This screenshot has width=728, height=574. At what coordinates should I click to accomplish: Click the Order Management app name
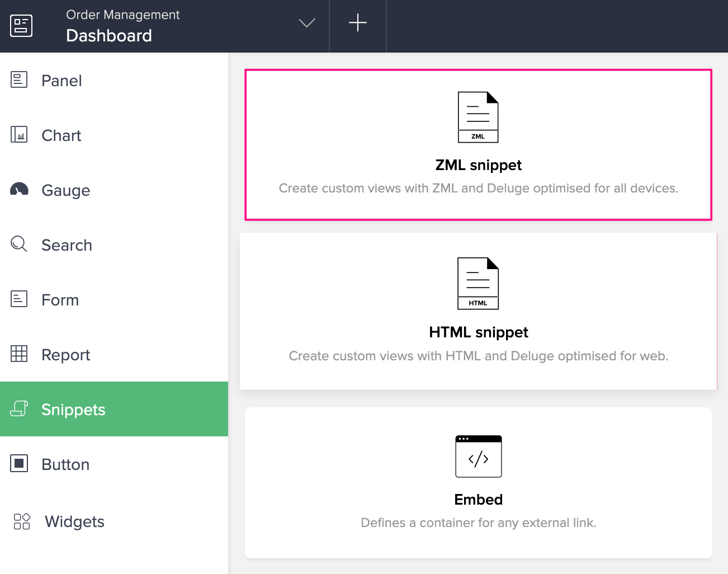(x=123, y=15)
